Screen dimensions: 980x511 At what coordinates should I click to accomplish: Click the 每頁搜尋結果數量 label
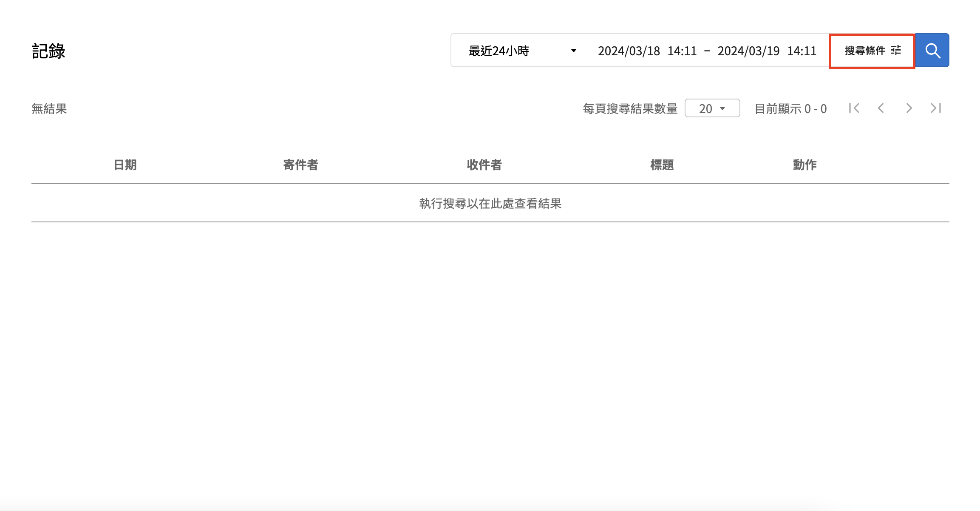(630, 109)
